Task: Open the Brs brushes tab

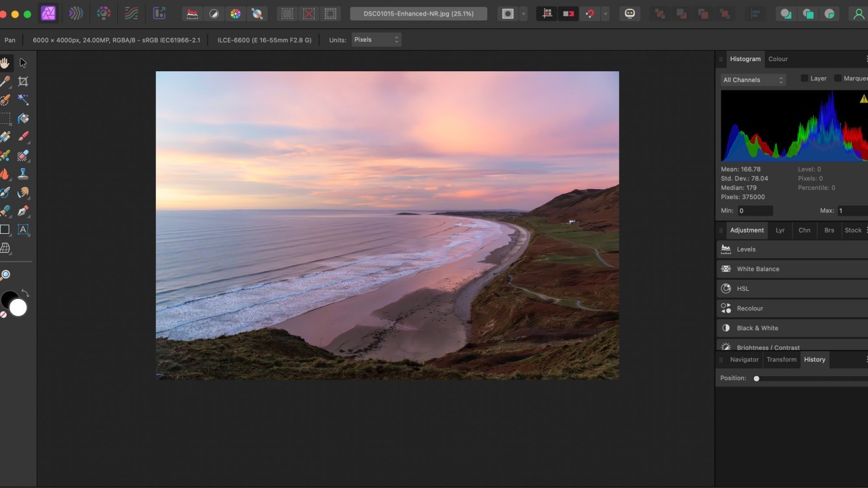Action: click(829, 230)
